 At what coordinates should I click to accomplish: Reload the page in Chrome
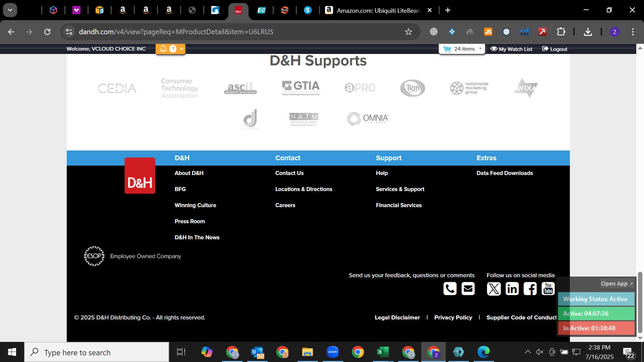[x=47, y=32]
